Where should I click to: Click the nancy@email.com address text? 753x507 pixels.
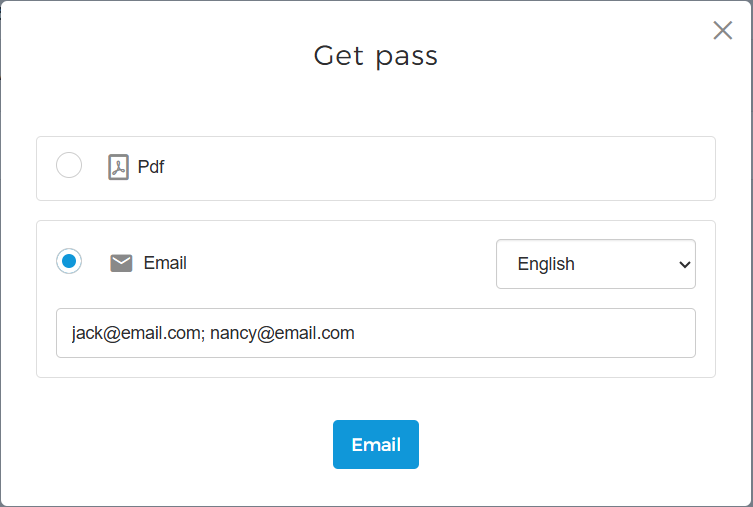(282, 333)
